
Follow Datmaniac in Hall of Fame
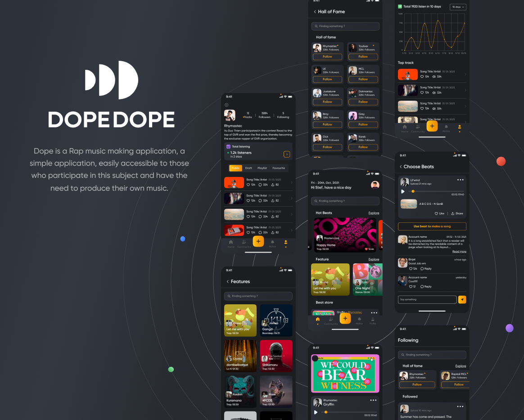pyautogui.click(x=363, y=102)
